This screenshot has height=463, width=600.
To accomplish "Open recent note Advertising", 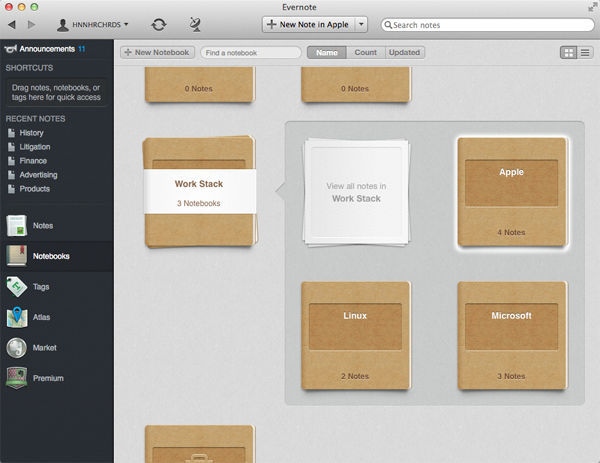I will click(x=38, y=175).
